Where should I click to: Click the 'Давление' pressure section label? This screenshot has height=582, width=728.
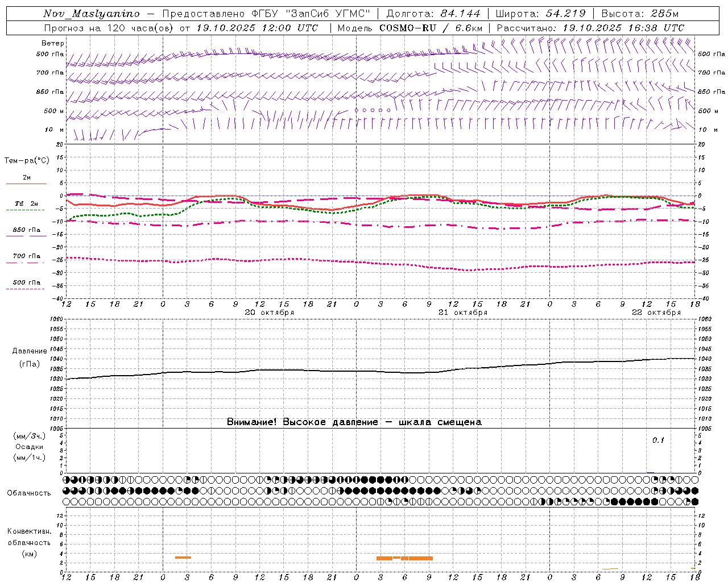click(30, 351)
